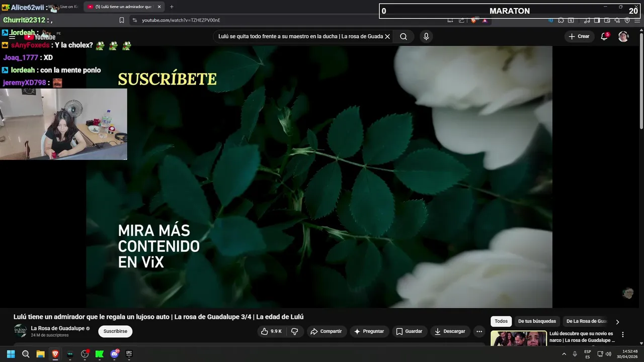The width and height of the screenshot is (644, 362).
Task: Click La Rosa de Guadalupe channel avatar
Action: 21,331
